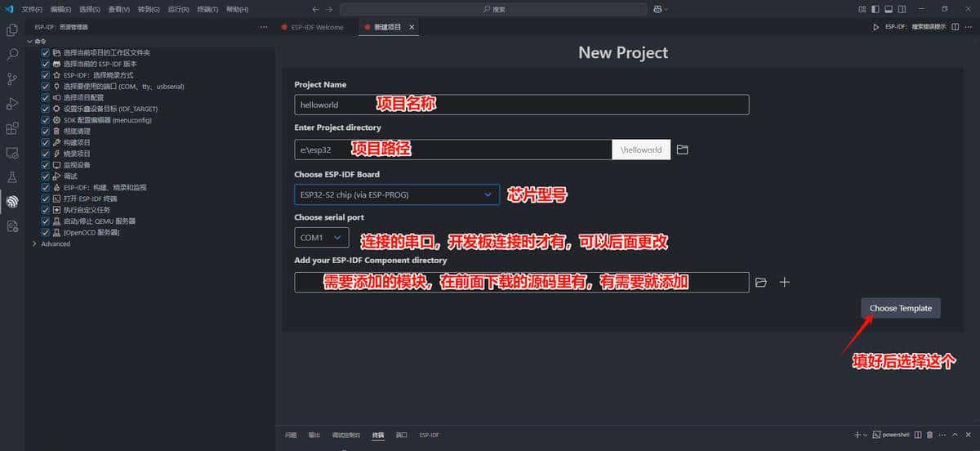Toggle the ESP-IDF: 选择烧录方式 checkbox

click(46, 75)
